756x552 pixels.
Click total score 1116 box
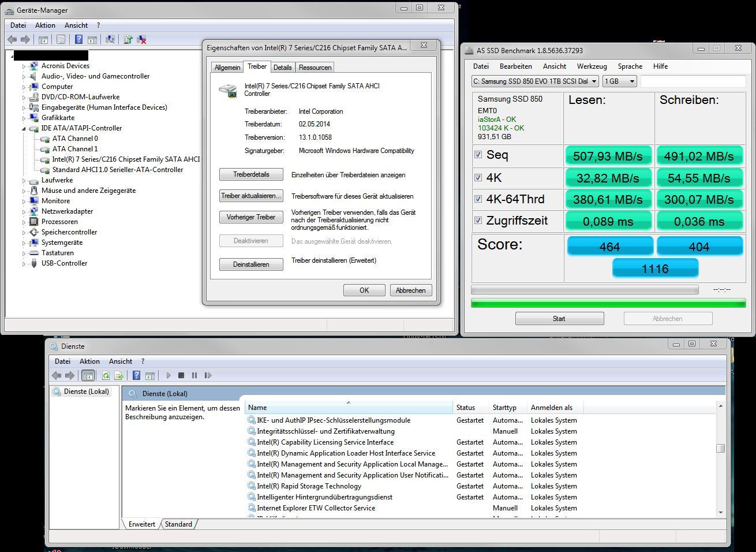655,268
